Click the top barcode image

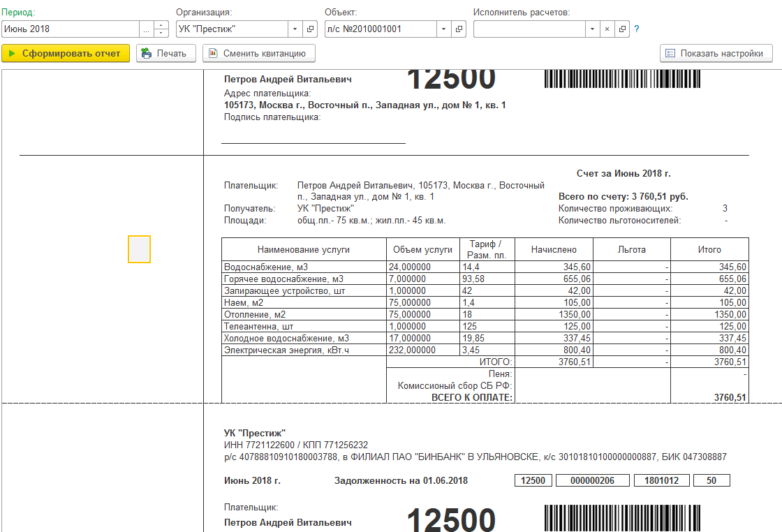[x=622, y=79]
